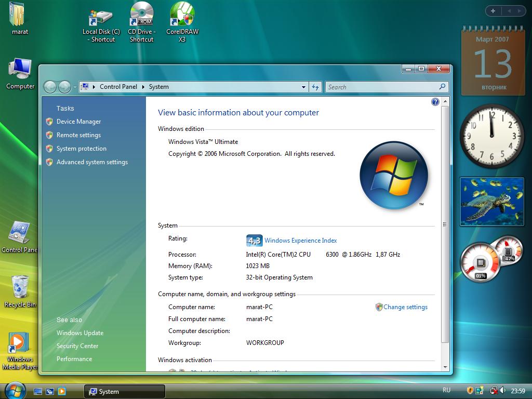Minimize the System window
Screen dimensions: 532x399
[x=408, y=69]
